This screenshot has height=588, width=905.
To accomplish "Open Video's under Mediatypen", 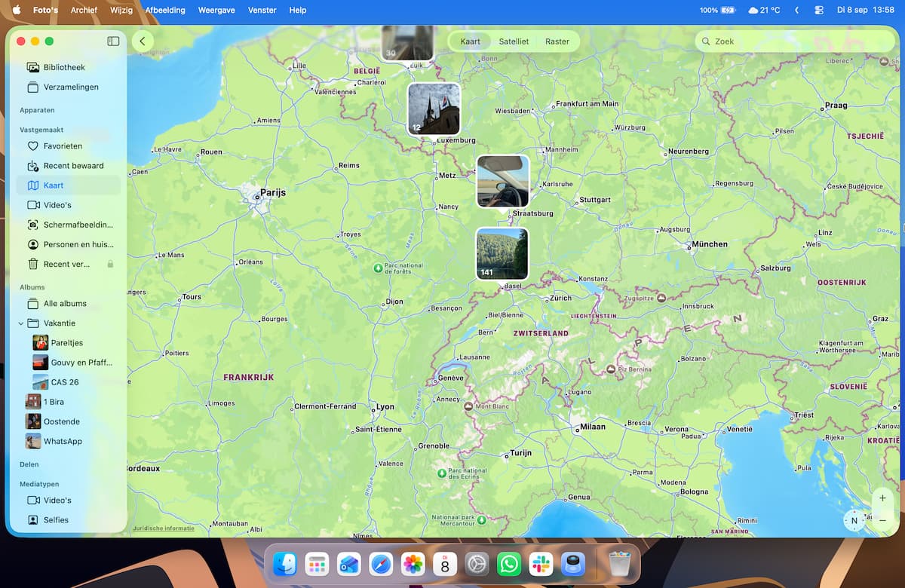I will coord(68,500).
